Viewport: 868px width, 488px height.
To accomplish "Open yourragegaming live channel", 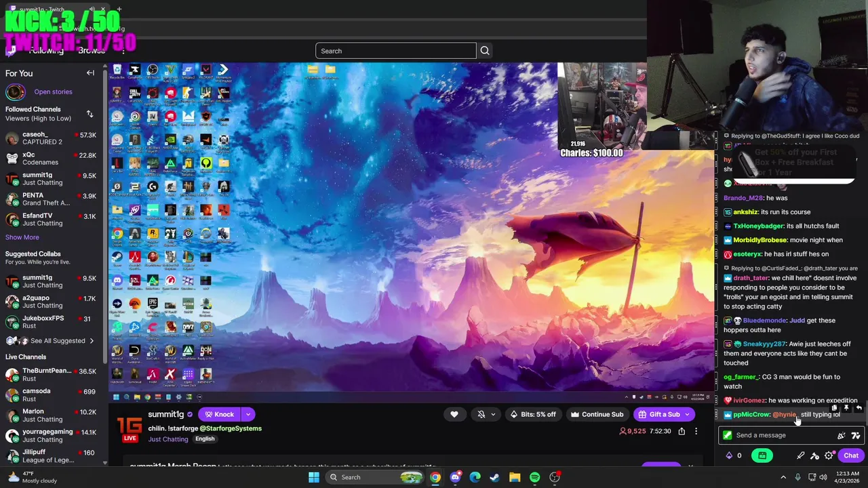I will point(51,435).
